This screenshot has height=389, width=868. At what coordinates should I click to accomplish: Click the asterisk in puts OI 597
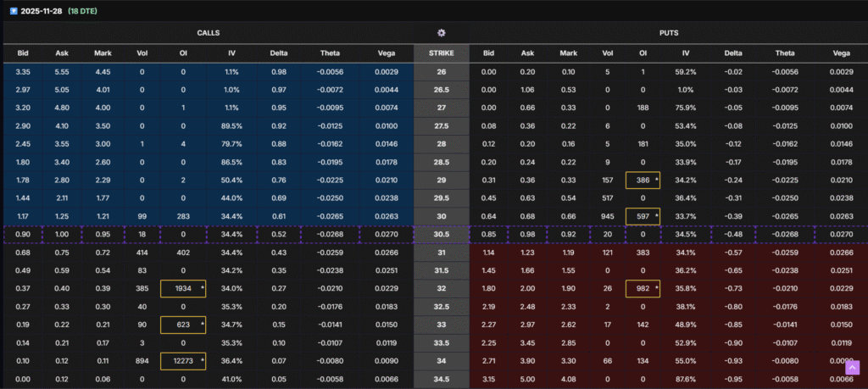(657, 216)
